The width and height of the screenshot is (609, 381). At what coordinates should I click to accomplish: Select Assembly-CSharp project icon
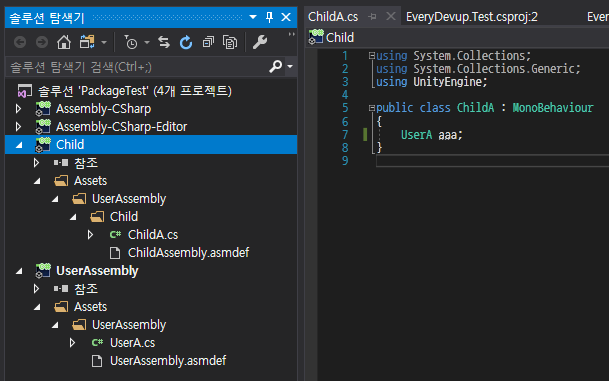43,109
